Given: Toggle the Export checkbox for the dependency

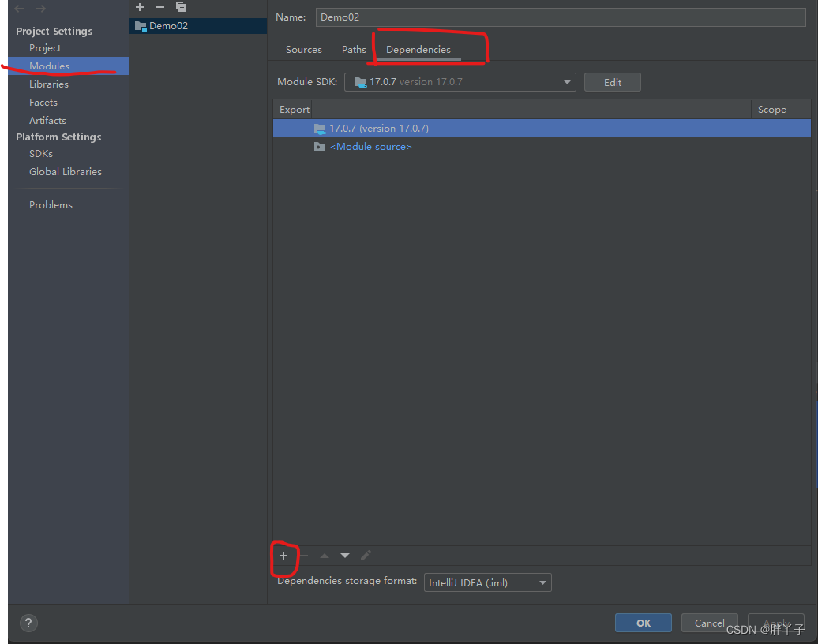Looking at the screenshot, I should click(x=293, y=128).
